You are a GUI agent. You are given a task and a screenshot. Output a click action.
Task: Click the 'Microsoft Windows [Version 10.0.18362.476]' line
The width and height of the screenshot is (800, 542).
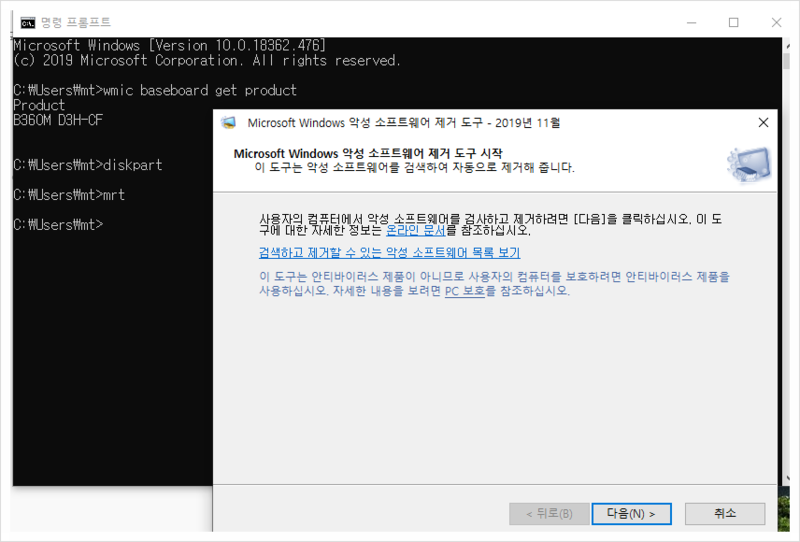pos(169,45)
